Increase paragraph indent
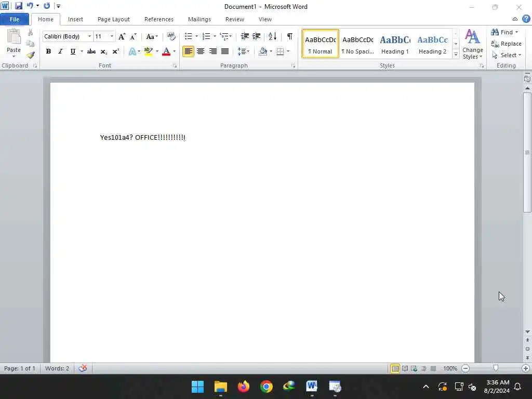Image resolution: width=532 pixels, height=399 pixels. tap(256, 36)
